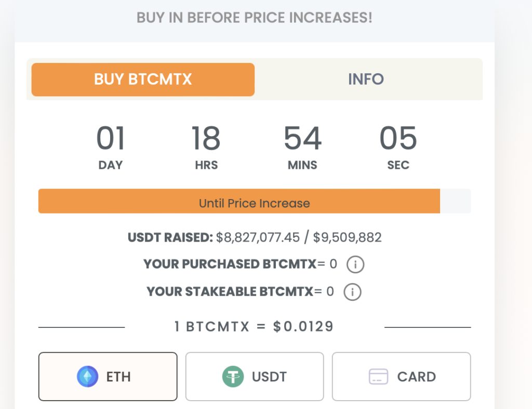Click the BUY IN BEFORE PRICE INCREASES heading
This screenshot has width=532, height=409.
[255, 18]
